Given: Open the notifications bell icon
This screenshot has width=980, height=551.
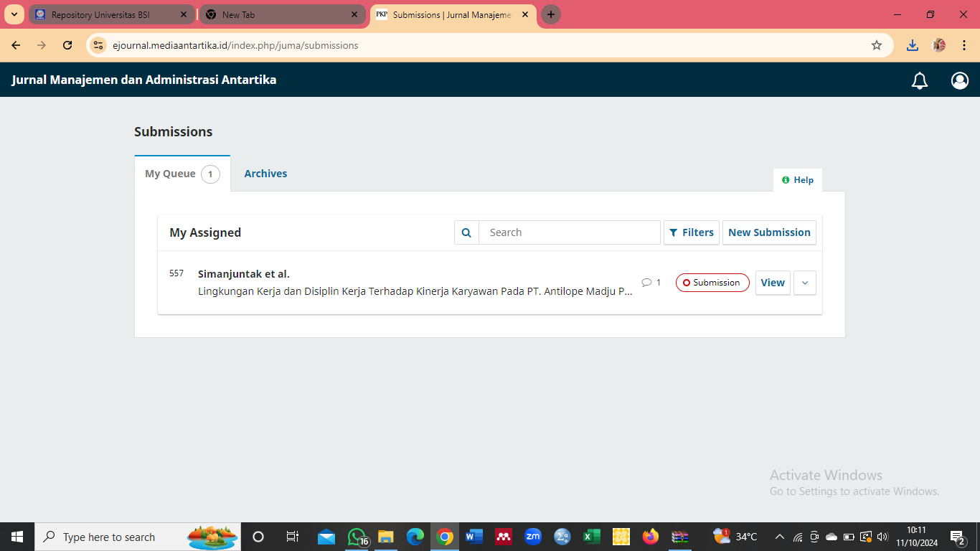Looking at the screenshot, I should 920,80.
